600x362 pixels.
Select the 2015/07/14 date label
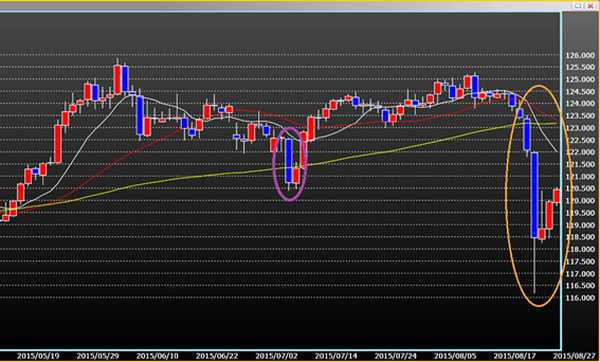[x=336, y=356]
